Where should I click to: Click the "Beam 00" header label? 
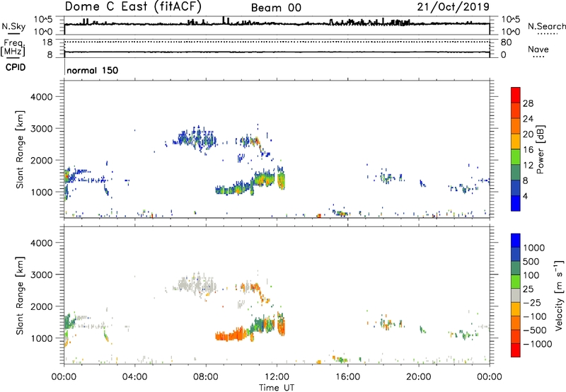[x=276, y=8]
